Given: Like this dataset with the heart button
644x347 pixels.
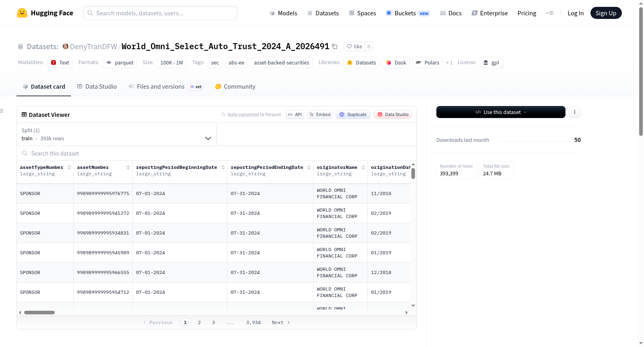Looking at the screenshot, I should 355,46.
